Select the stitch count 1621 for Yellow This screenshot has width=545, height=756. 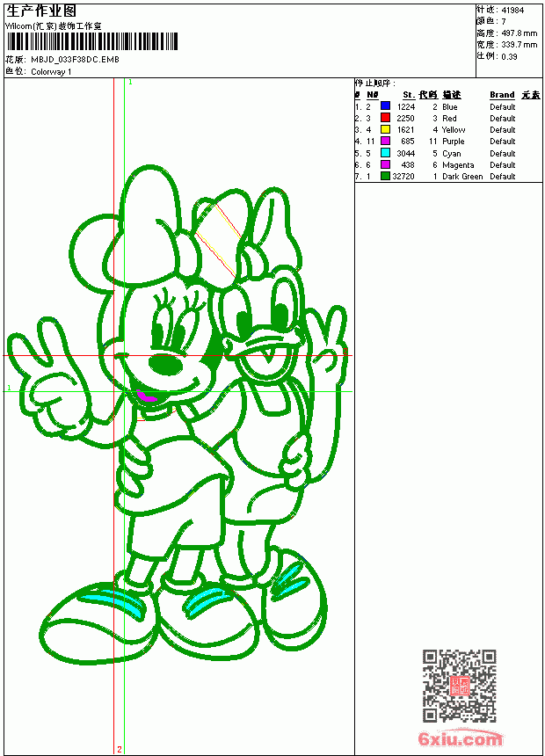tap(405, 130)
